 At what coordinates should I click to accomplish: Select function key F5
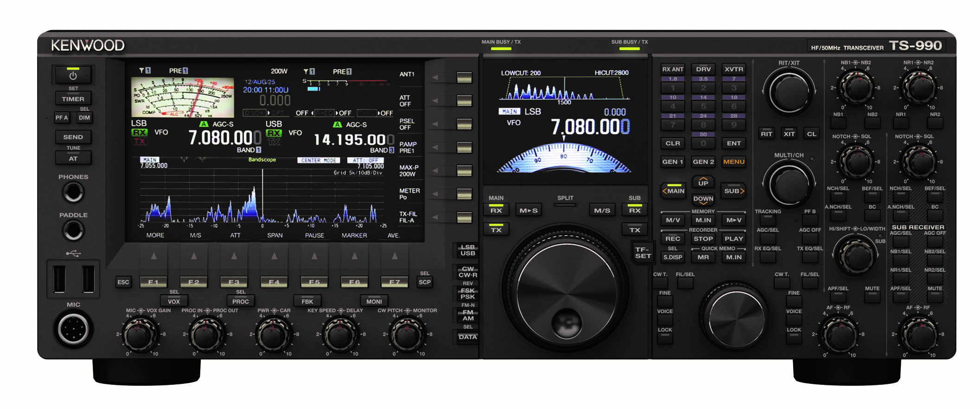click(x=314, y=282)
